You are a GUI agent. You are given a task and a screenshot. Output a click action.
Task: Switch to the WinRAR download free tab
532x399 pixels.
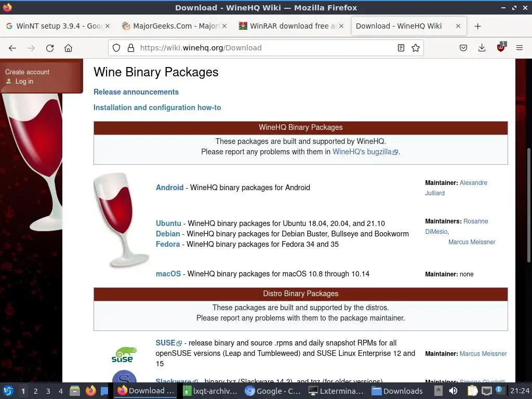tap(291, 26)
